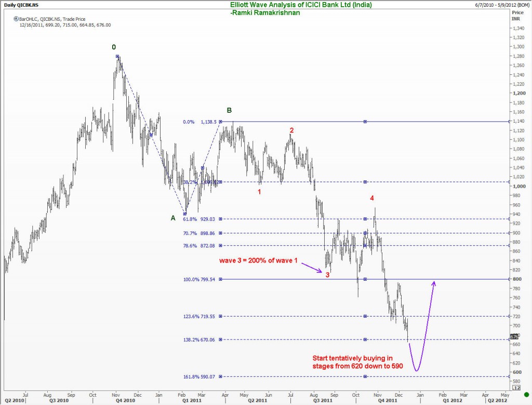Click the green status circle in the bottom corner
Screen dimensions: 532x405
click(527, 395)
